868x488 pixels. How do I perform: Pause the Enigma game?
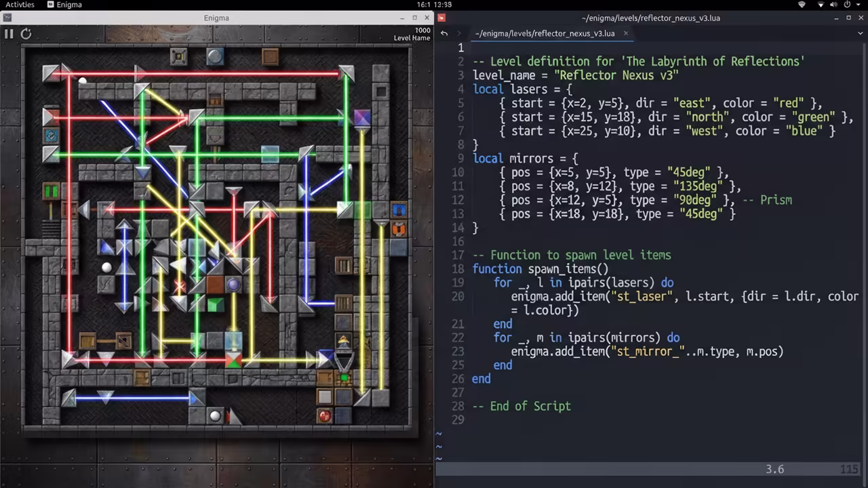coord(9,33)
